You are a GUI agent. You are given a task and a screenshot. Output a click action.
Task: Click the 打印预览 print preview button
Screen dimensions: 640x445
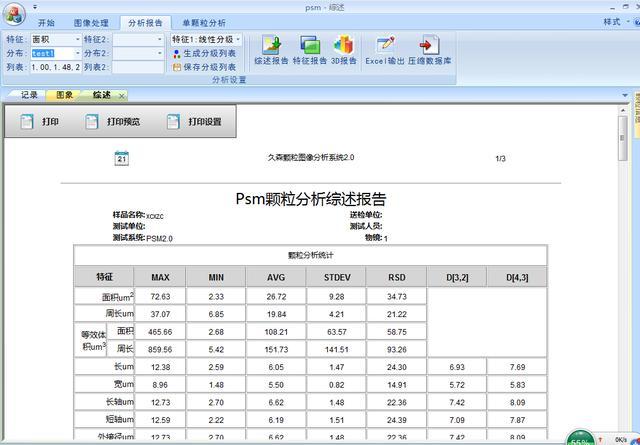point(113,122)
